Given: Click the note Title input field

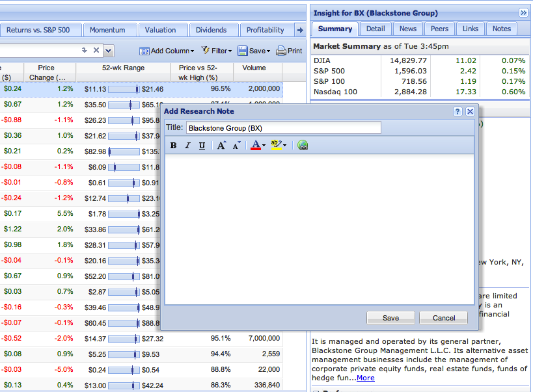Looking at the screenshot, I should [284, 128].
